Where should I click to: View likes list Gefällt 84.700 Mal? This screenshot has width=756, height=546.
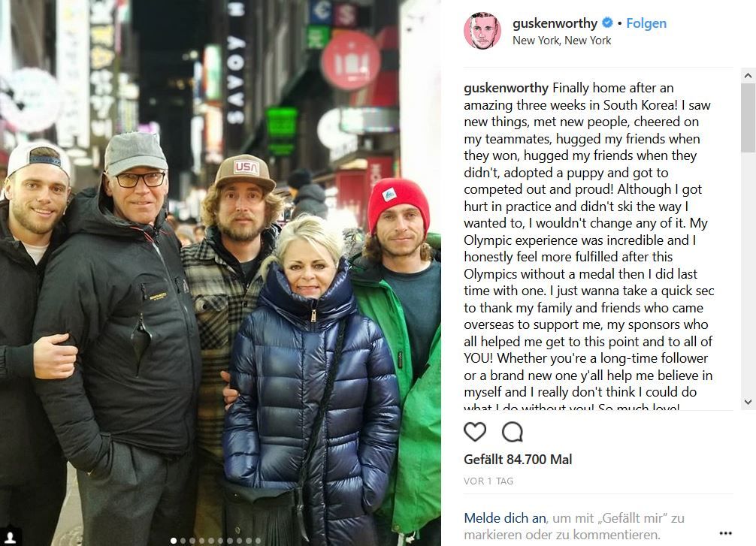coord(518,460)
